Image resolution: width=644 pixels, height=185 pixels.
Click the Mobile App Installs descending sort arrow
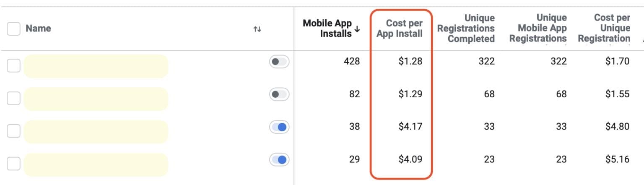[x=357, y=29]
